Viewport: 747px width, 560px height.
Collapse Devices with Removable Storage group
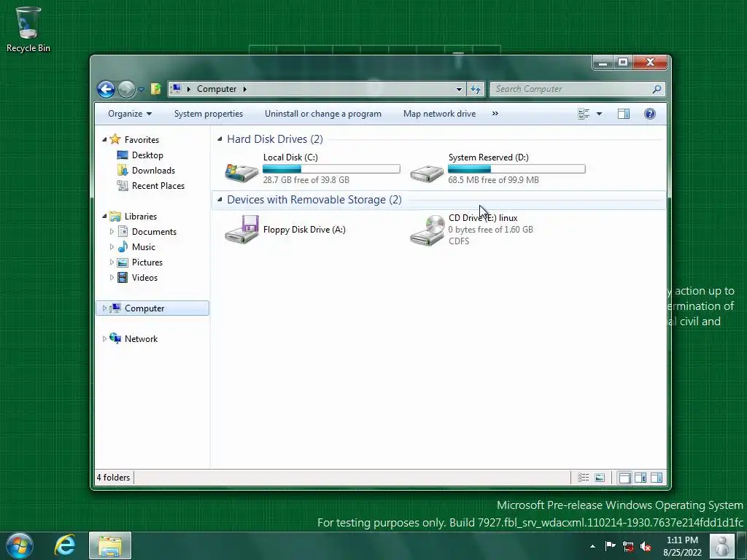220,200
